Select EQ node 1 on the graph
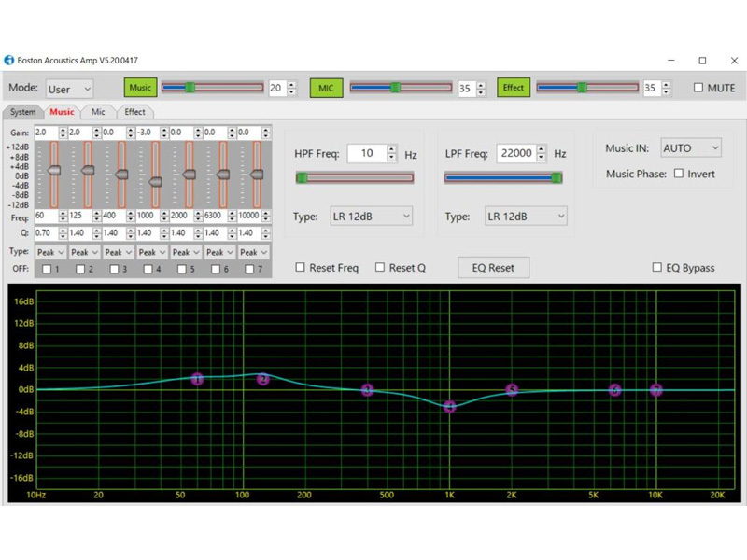 click(197, 379)
